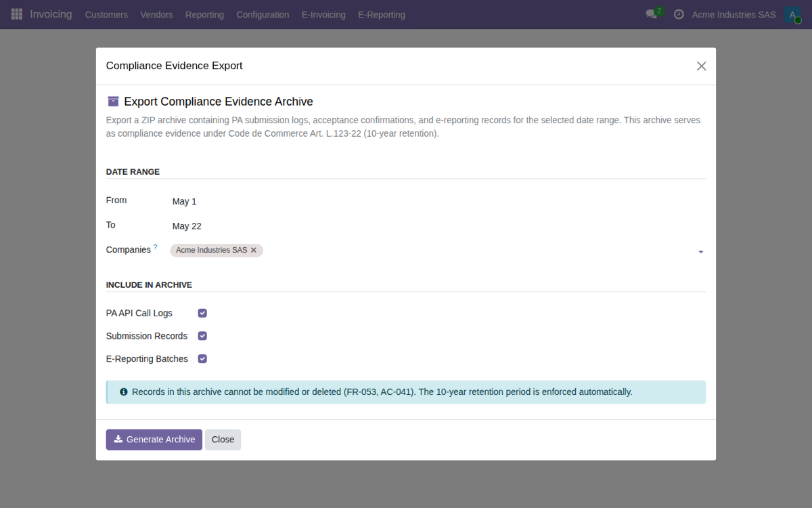Screen dimensions: 812x508
Task: Open the Reporting menu
Action: (x=204, y=14)
